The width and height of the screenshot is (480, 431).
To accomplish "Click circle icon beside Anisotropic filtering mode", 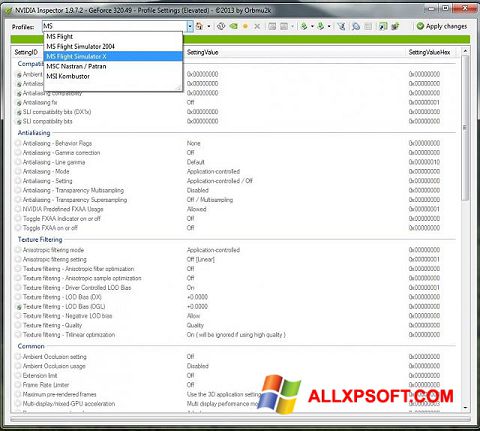I will tap(18, 250).
